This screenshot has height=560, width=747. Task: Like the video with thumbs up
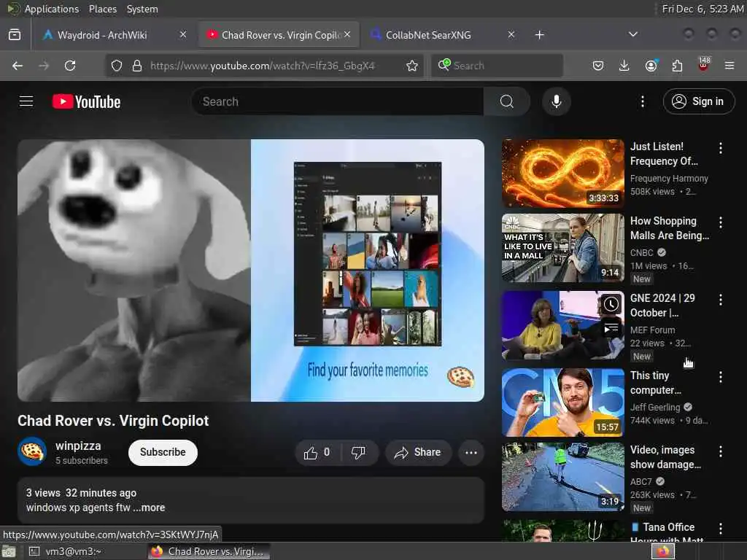pos(317,452)
